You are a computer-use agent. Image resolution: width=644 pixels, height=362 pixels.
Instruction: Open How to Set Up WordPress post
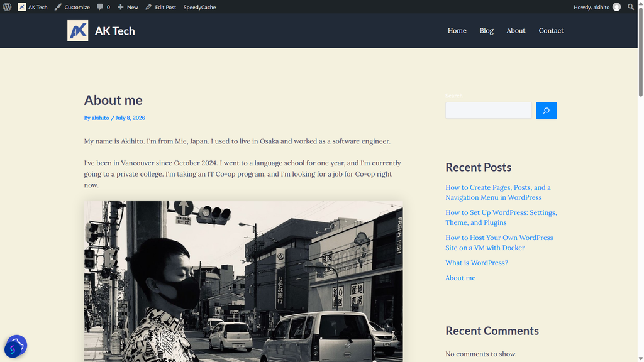(501, 217)
